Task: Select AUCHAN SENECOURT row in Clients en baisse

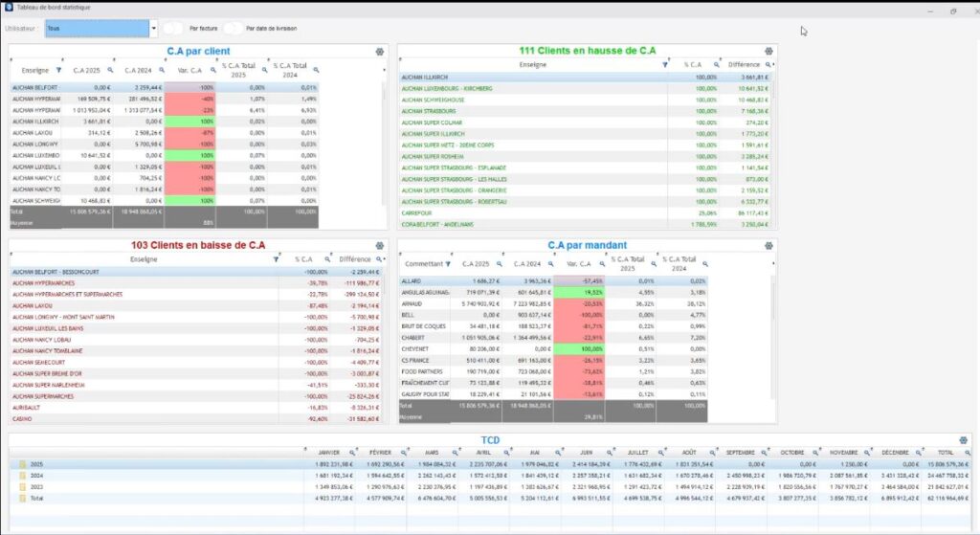Action: (x=195, y=363)
